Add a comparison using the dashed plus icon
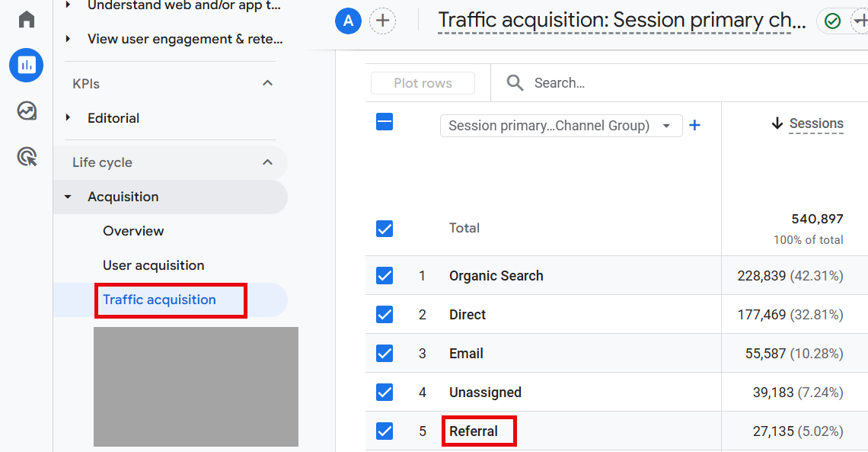The height and width of the screenshot is (452, 868). coord(382,21)
